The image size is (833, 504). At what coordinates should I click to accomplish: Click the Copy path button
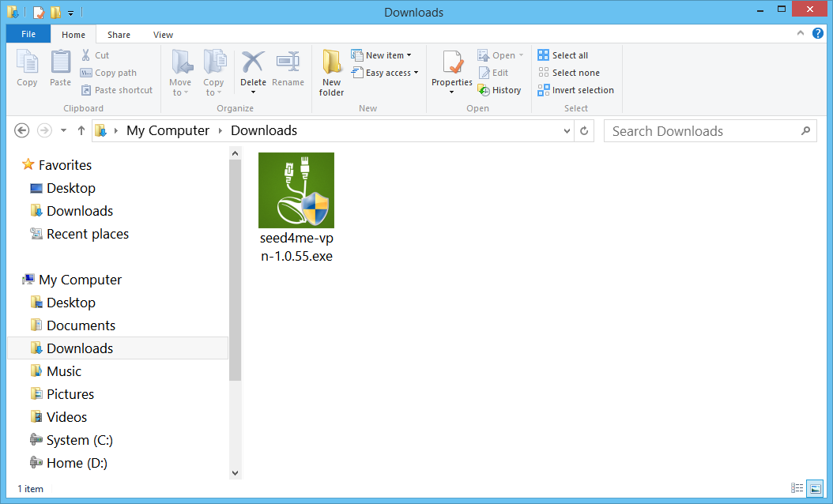[107, 72]
